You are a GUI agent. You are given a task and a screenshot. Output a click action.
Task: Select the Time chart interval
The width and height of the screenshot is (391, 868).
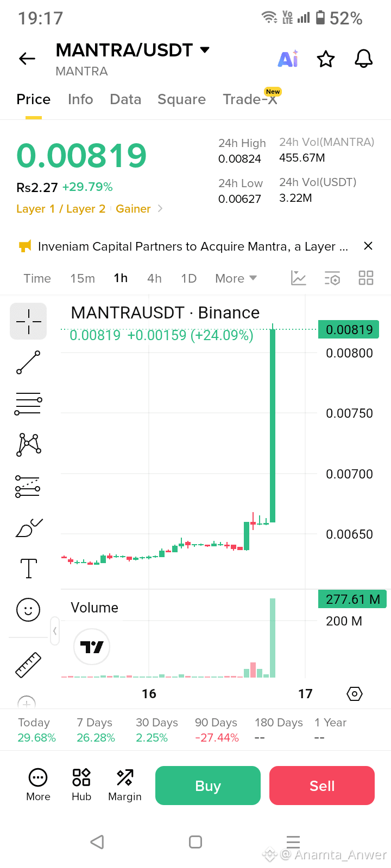pos(37,278)
